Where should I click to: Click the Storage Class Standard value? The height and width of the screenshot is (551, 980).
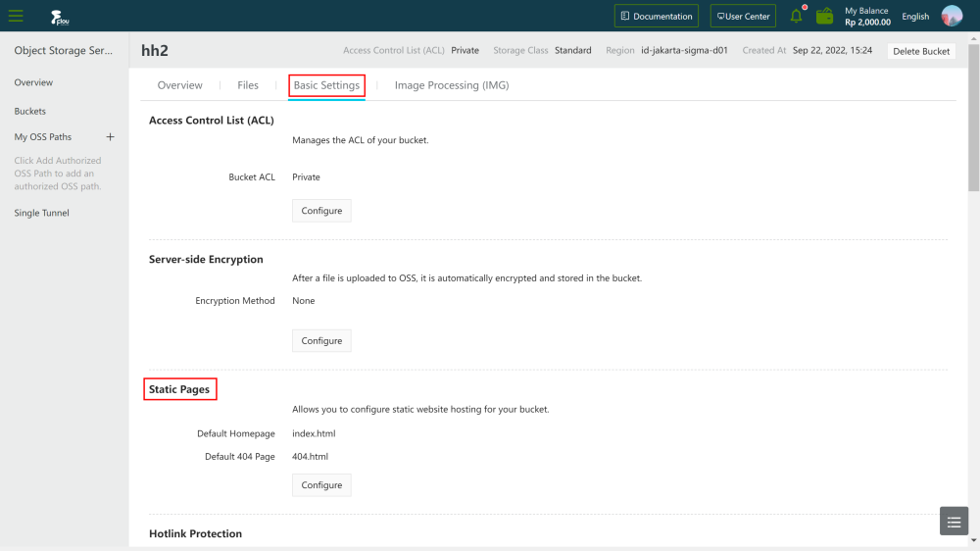(x=573, y=50)
